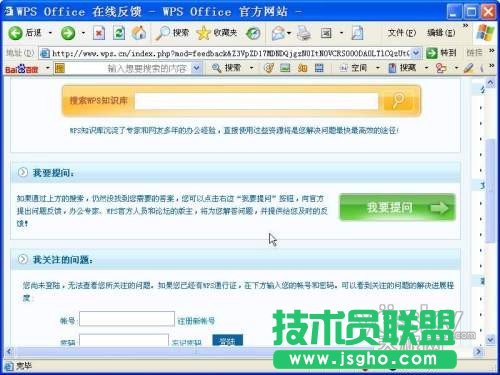Click the Edit page icon in toolbar

coord(326,33)
